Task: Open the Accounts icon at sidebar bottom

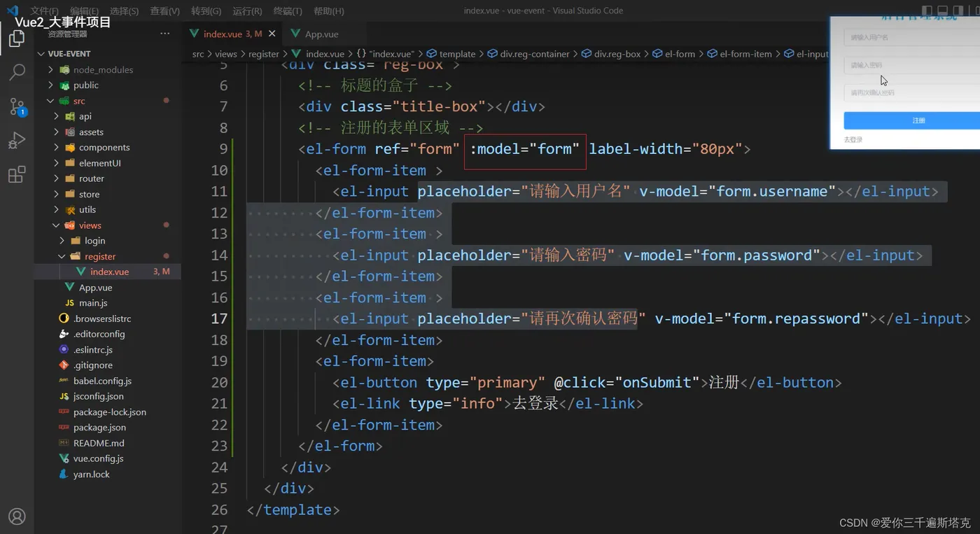Action: (17, 517)
